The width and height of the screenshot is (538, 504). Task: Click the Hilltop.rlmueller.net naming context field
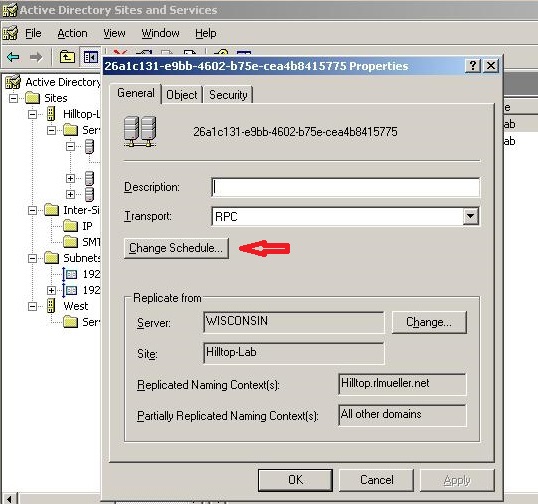click(x=402, y=384)
